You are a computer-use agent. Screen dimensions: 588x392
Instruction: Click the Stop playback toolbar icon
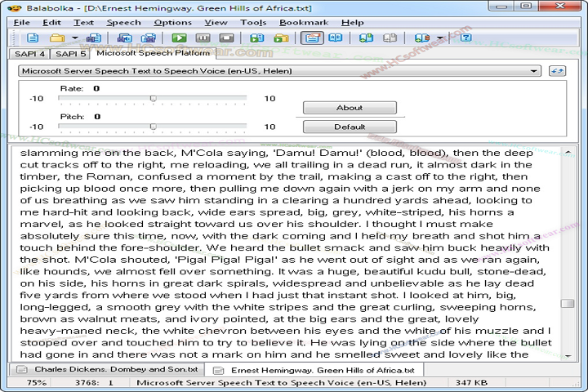226,38
